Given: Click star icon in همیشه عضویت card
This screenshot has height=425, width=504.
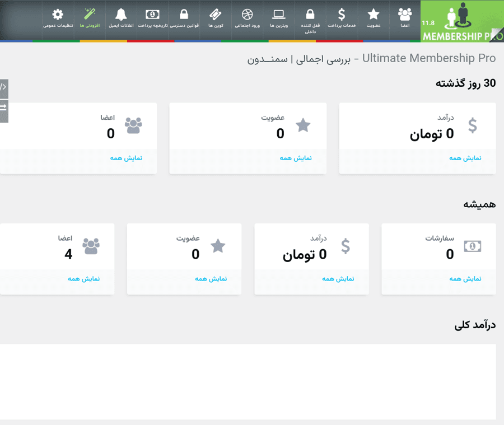Looking at the screenshot, I should pos(218,246).
